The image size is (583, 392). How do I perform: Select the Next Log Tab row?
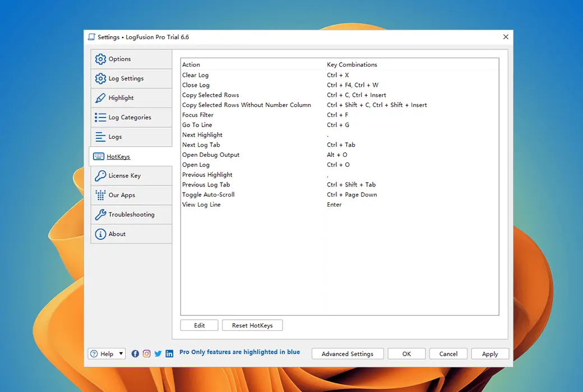click(x=340, y=145)
